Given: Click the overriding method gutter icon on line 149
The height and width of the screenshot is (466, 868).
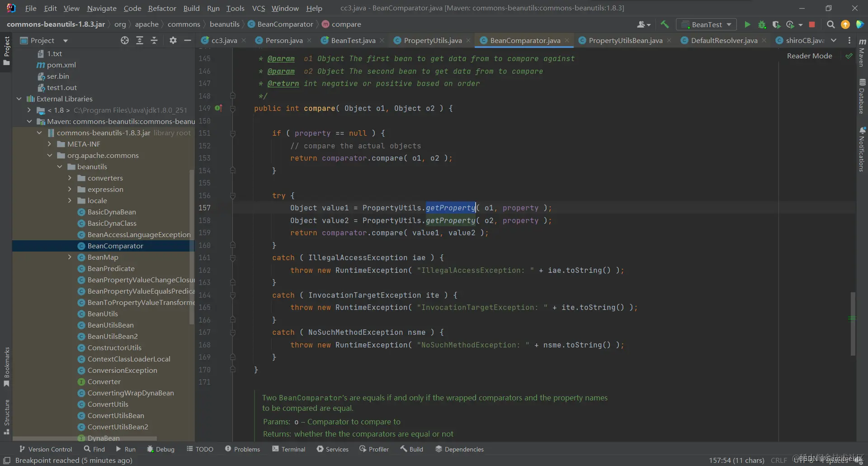Looking at the screenshot, I should 218,108.
